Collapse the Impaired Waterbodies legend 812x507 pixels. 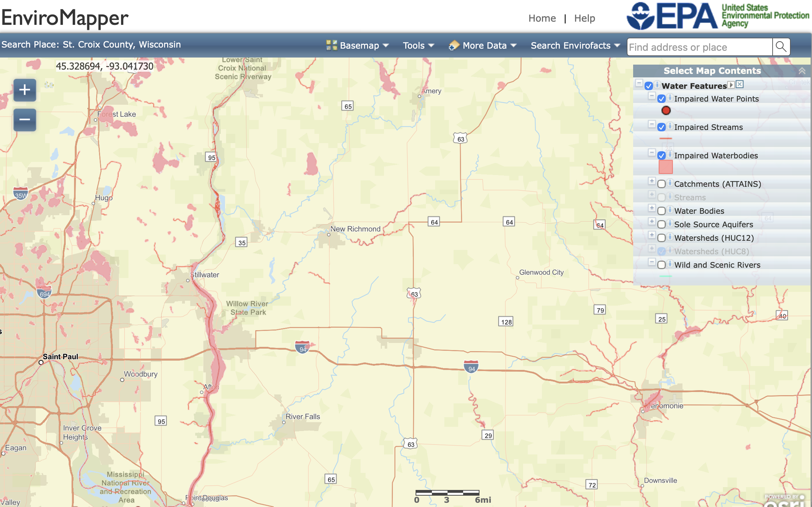click(652, 152)
